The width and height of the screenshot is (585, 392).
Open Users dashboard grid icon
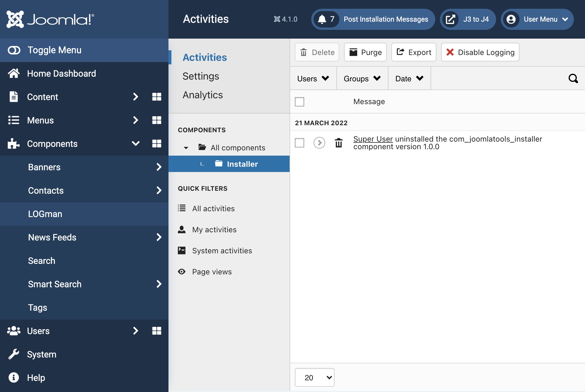pyautogui.click(x=156, y=331)
